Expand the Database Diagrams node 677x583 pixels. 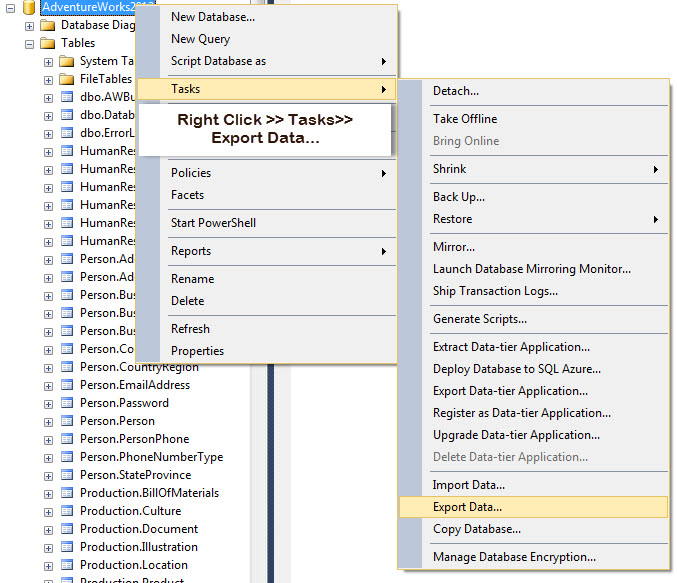(x=29, y=26)
